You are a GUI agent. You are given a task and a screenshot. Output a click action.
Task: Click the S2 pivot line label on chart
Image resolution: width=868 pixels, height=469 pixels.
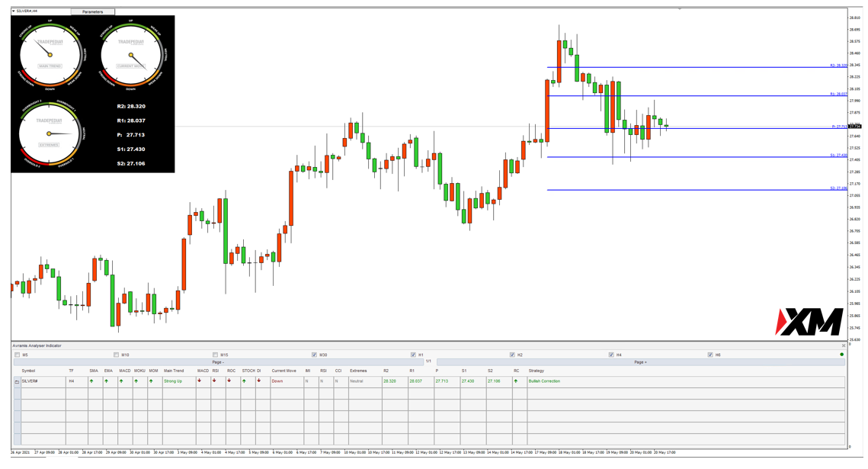tap(838, 188)
